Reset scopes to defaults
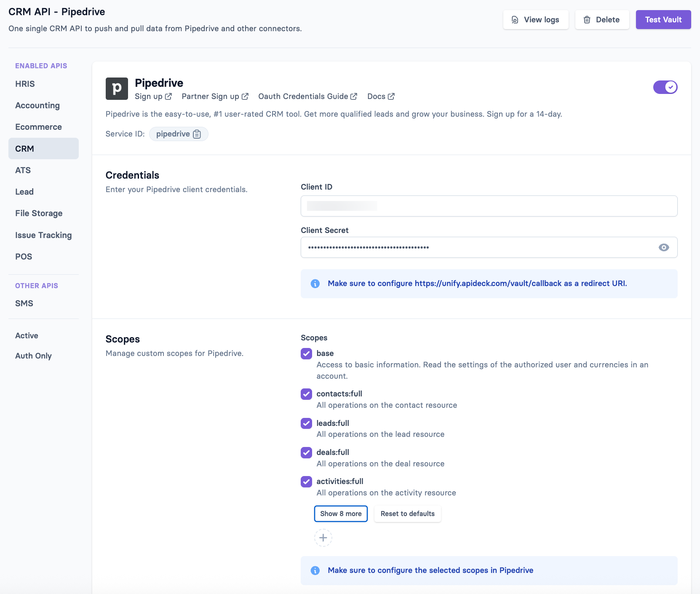This screenshot has width=700, height=594. pos(407,514)
